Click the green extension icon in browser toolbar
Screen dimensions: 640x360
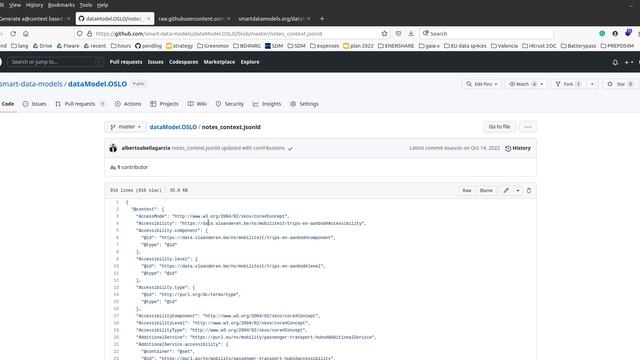click(x=602, y=33)
